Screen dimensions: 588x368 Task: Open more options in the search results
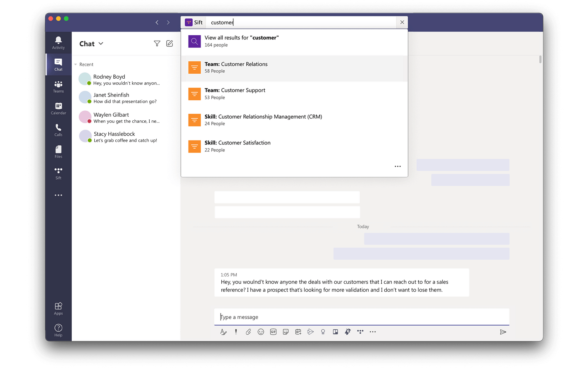(x=397, y=166)
